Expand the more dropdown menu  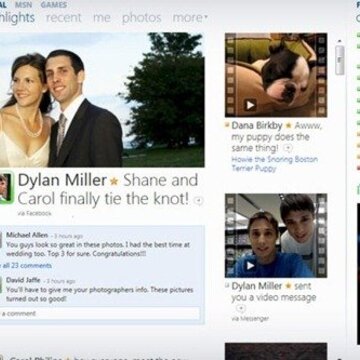[190, 18]
